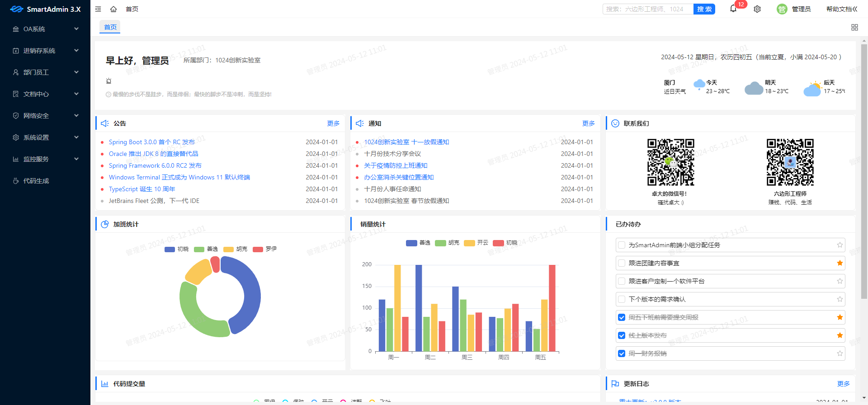Expand 系统设置 menu chevron

[76, 137]
